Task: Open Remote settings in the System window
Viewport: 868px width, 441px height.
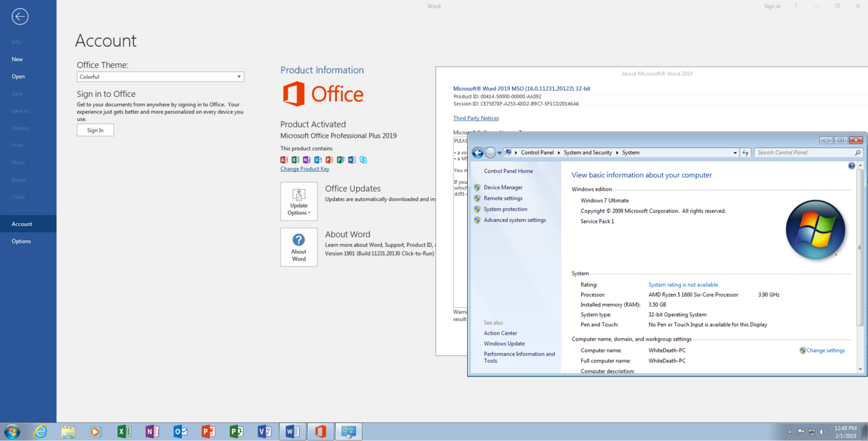Action: [x=503, y=198]
